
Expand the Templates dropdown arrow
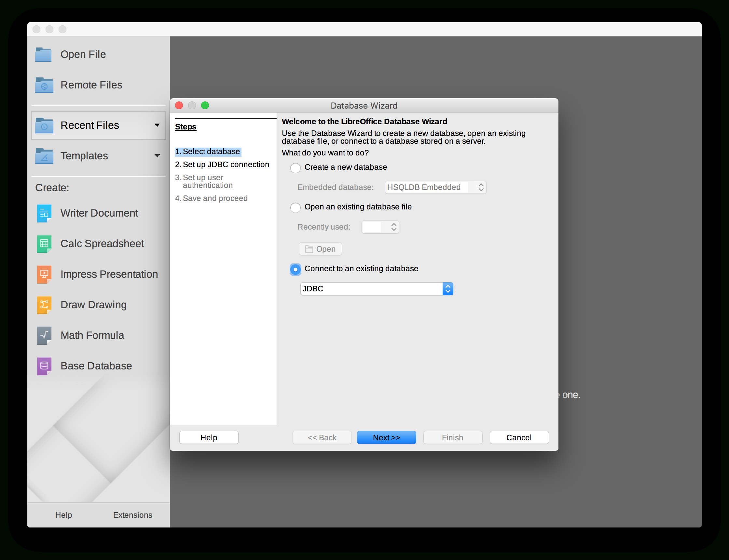click(x=157, y=156)
